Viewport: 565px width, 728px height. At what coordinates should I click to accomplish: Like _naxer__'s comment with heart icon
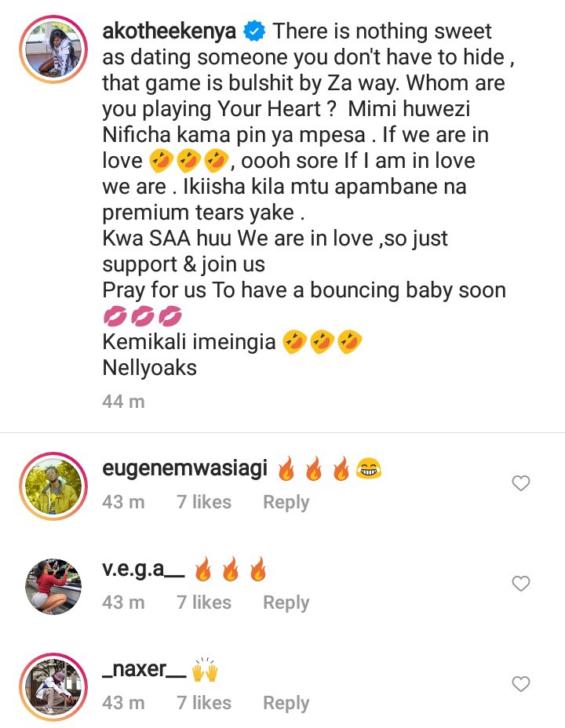(x=521, y=684)
